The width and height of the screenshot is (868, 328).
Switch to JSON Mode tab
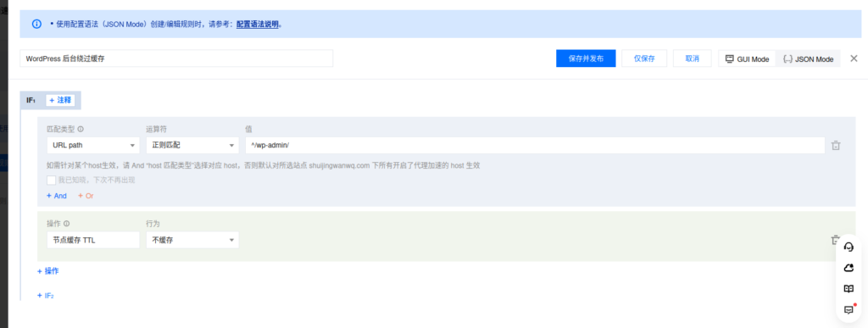click(x=808, y=59)
